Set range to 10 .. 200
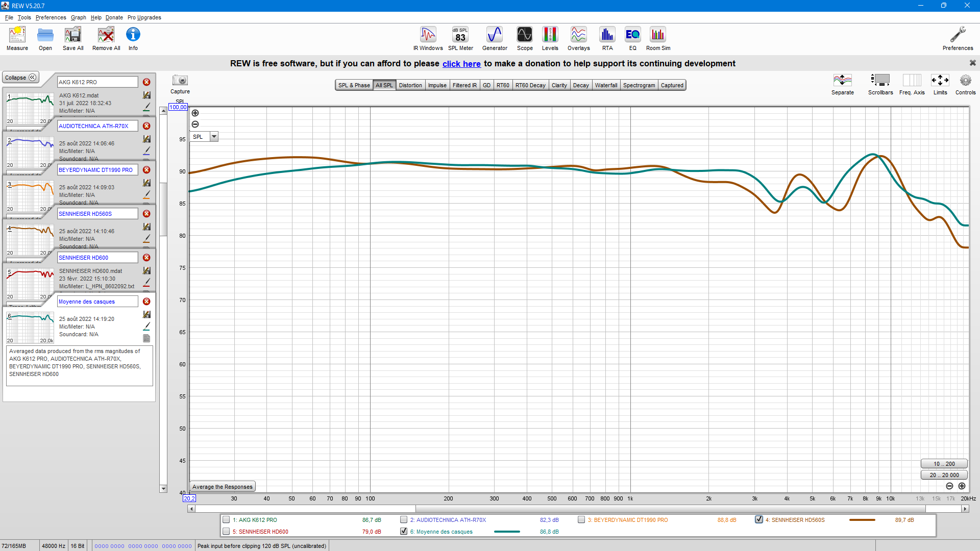This screenshot has height=551, width=980. pyautogui.click(x=944, y=464)
